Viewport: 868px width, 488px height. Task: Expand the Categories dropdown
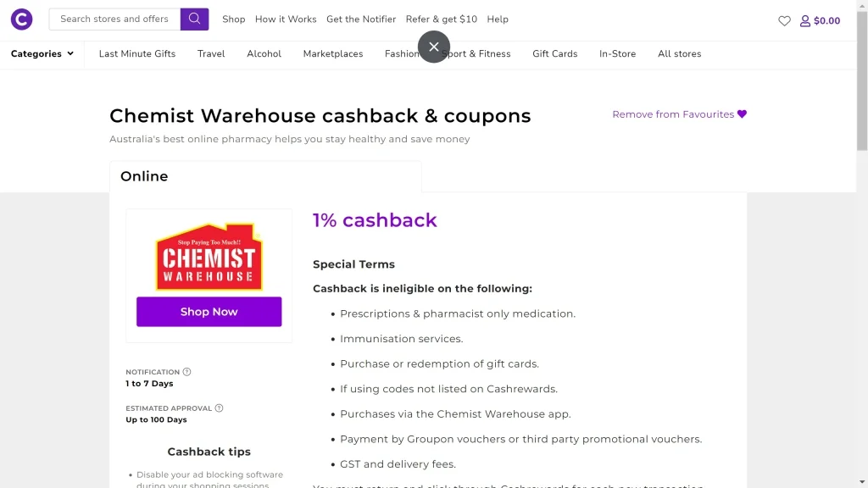(x=42, y=53)
